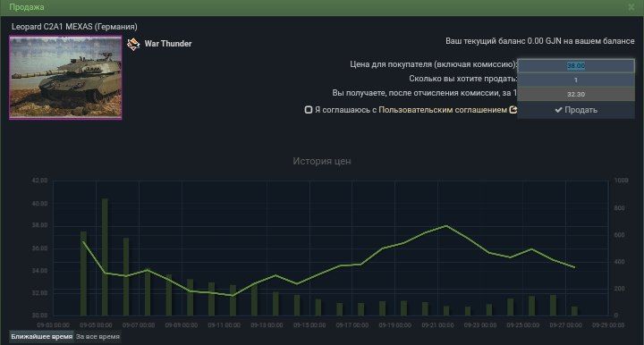The image size is (644, 345).
Task: Open the Пользовательским соглашением link
Action: coord(443,110)
